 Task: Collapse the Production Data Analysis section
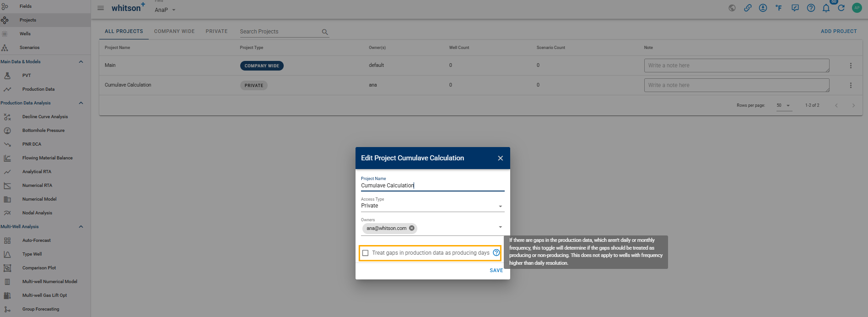point(81,103)
